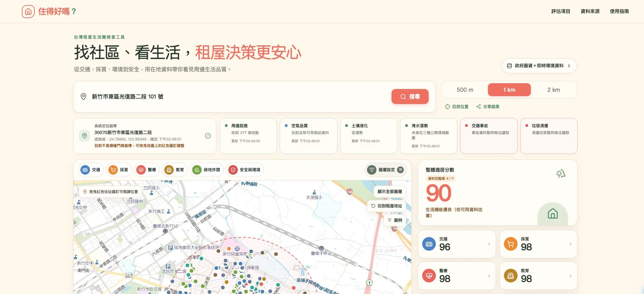
Task: Click the red heart icon on the 醫療 98 card
Action: point(429,276)
